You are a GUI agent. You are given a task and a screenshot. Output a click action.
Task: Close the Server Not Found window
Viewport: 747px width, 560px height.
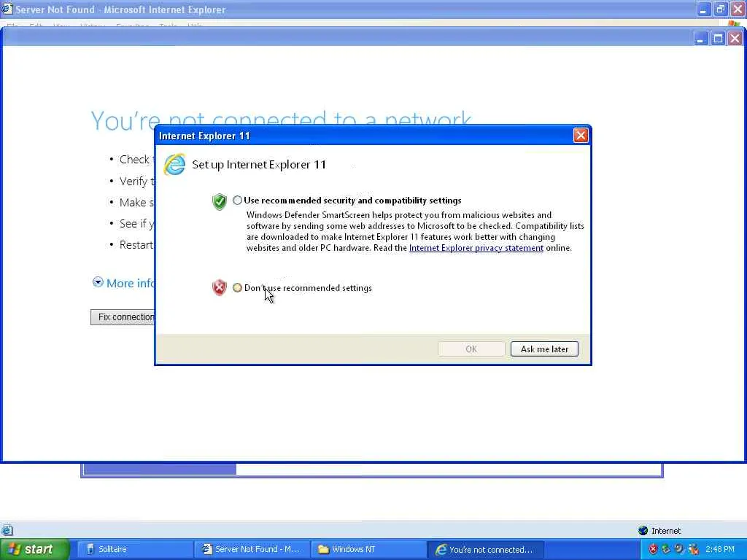point(738,9)
